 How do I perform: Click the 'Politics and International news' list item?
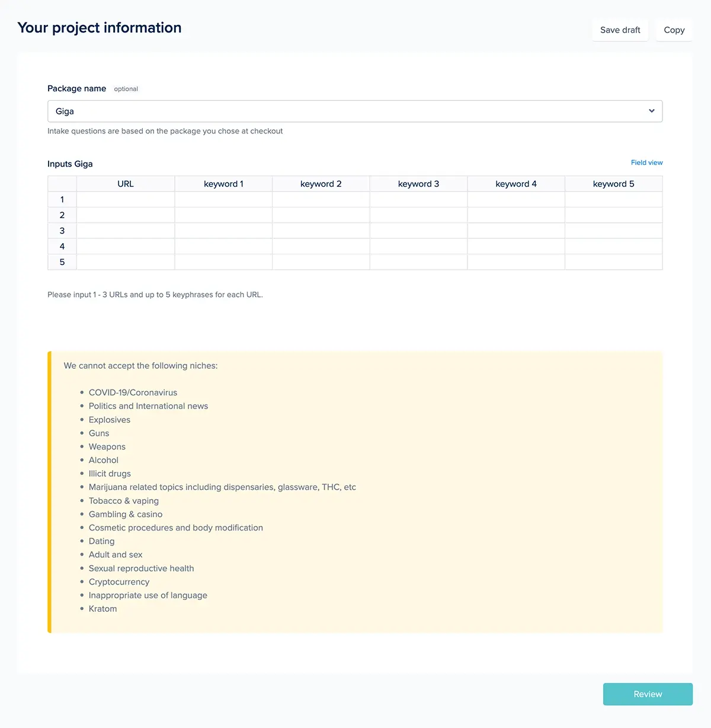pyautogui.click(x=149, y=406)
